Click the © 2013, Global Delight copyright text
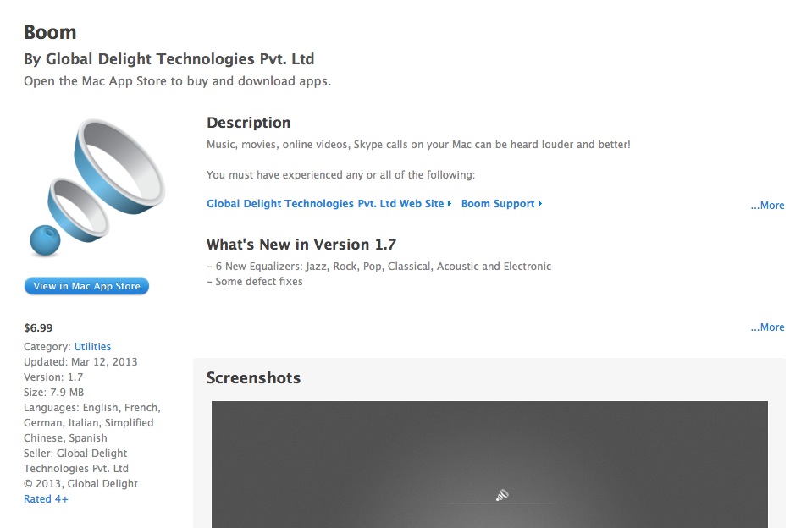Screen dimensions: 812x528 [x=80, y=483]
